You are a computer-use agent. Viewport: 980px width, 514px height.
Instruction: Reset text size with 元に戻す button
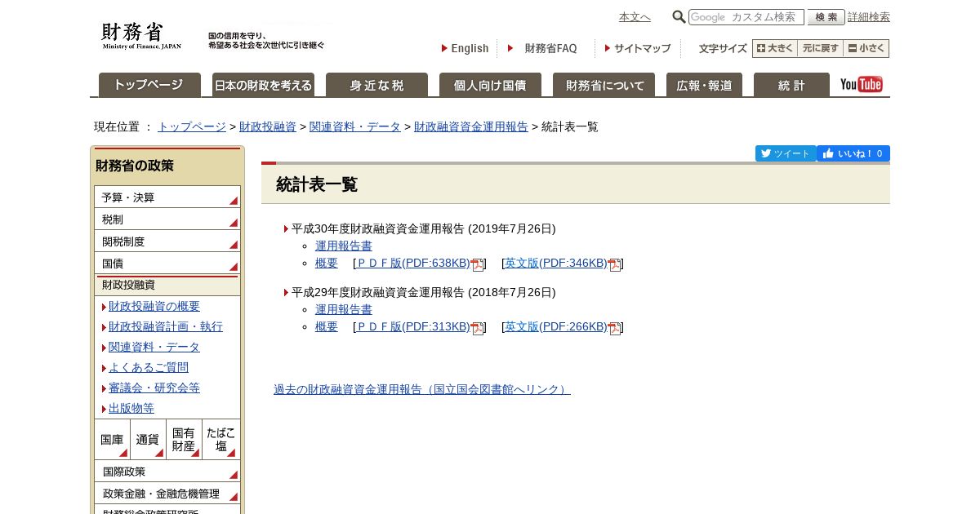tap(821, 49)
